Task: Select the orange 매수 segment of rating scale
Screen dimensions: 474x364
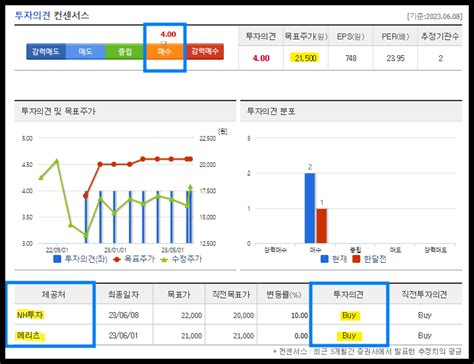Action: pyautogui.click(x=165, y=52)
